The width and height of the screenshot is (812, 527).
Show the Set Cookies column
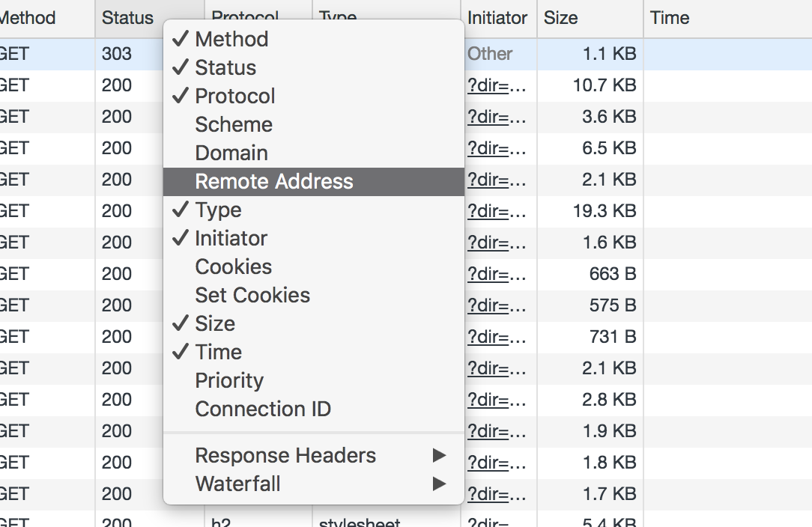point(313,296)
